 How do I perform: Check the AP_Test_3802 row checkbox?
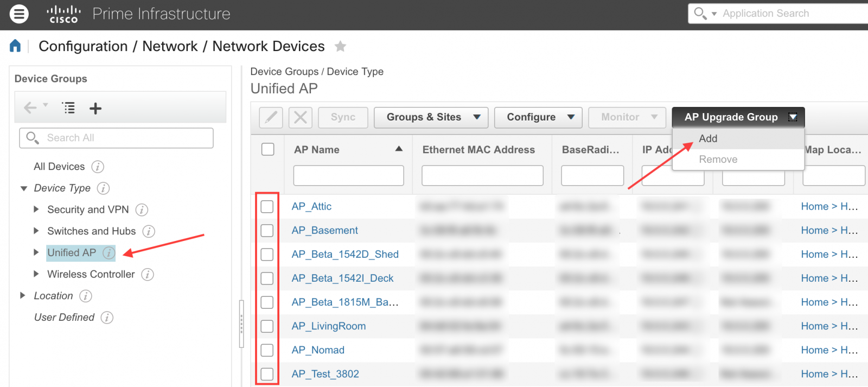pyautogui.click(x=267, y=374)
